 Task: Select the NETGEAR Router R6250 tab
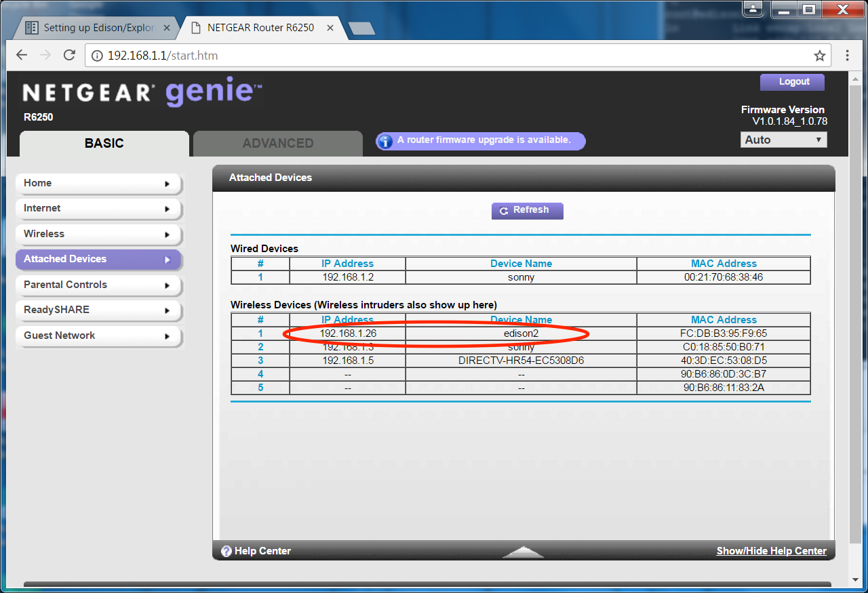[262, 28]
